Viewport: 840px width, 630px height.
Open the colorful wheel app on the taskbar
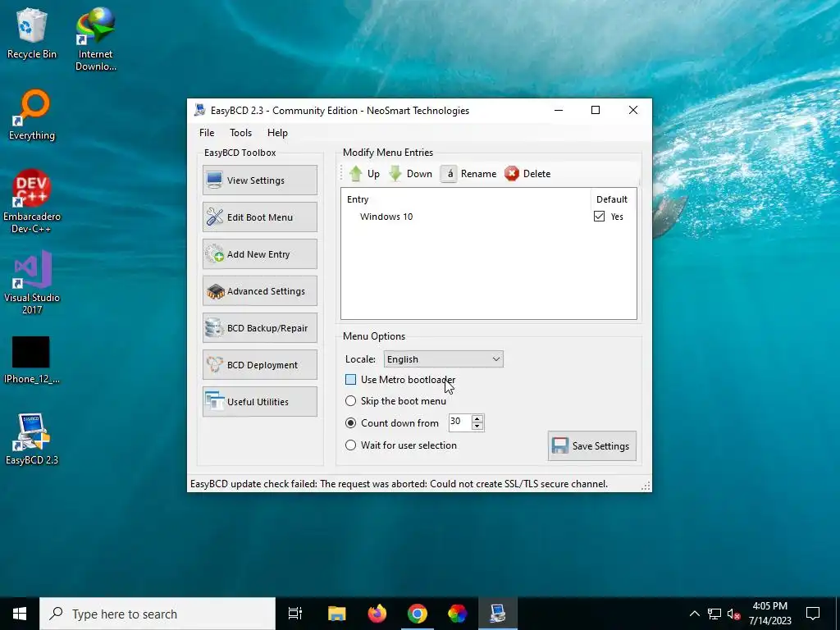tap(457, 614)
